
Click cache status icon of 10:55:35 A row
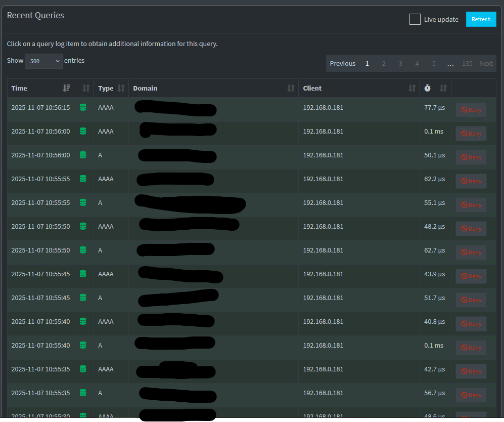pyautogui.click(x=83, y=393)
